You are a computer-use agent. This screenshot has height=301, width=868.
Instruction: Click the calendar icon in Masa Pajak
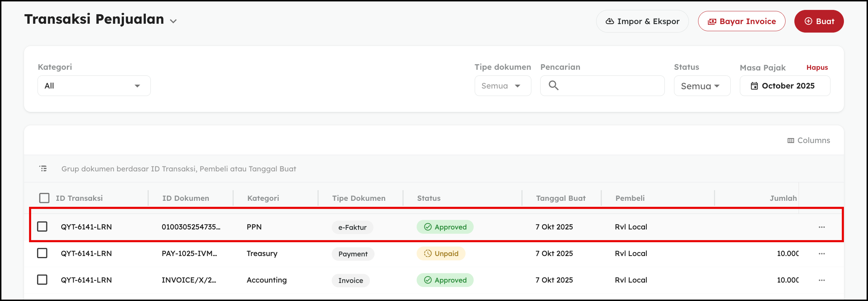pyautogui.click(x=754, y=86)
